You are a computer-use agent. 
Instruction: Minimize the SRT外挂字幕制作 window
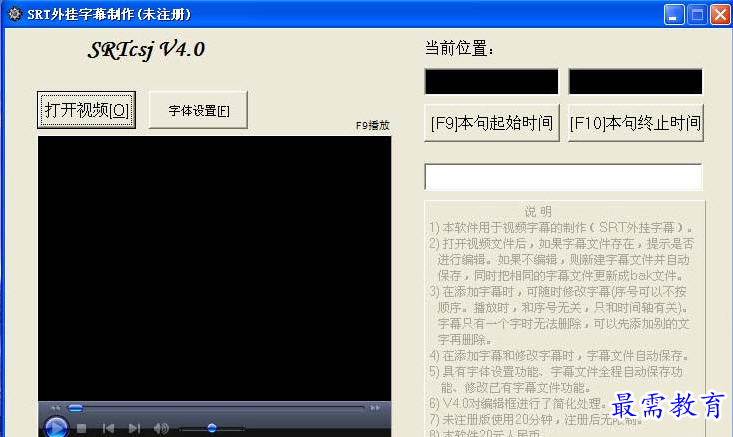click(x=674, y=14)
